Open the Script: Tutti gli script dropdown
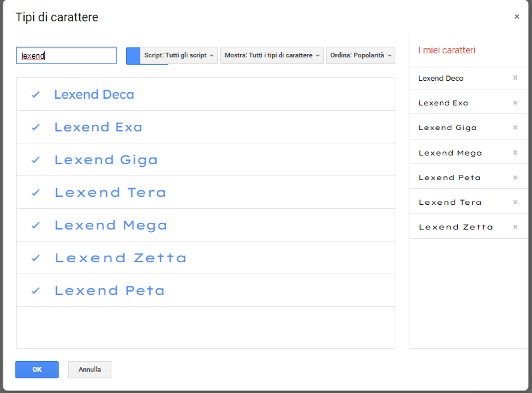This screenshot has width=532, height=393. (179, 55)
